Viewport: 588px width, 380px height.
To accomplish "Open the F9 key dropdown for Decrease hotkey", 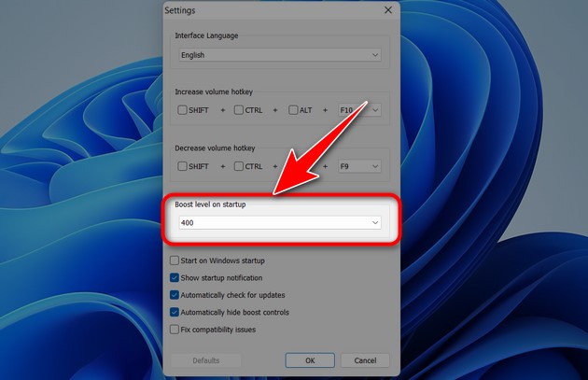I will (x=359, y=166).
